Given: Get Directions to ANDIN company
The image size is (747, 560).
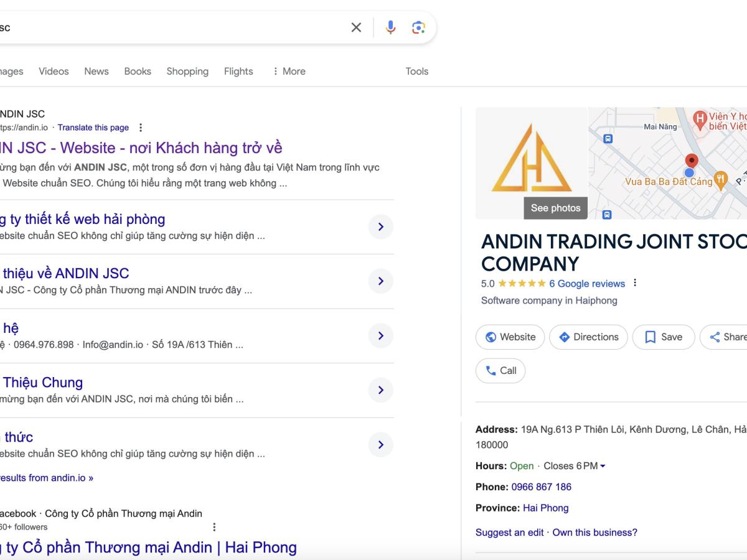Looking at the screenshot, I should [588, 337].
